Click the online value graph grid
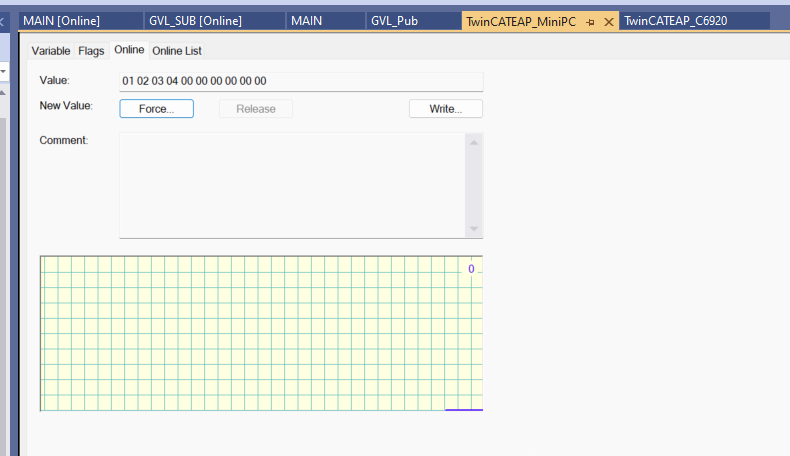 261,334
